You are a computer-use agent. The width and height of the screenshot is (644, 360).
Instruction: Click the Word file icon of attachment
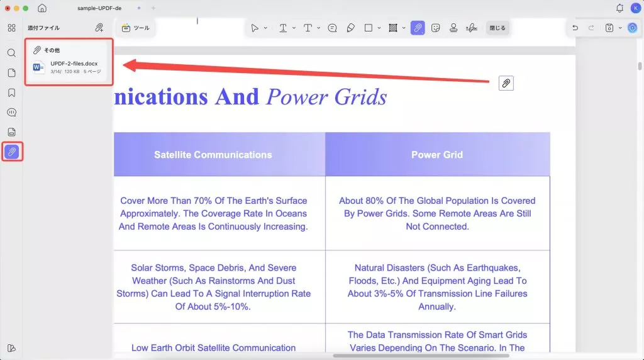click(38, 67)
